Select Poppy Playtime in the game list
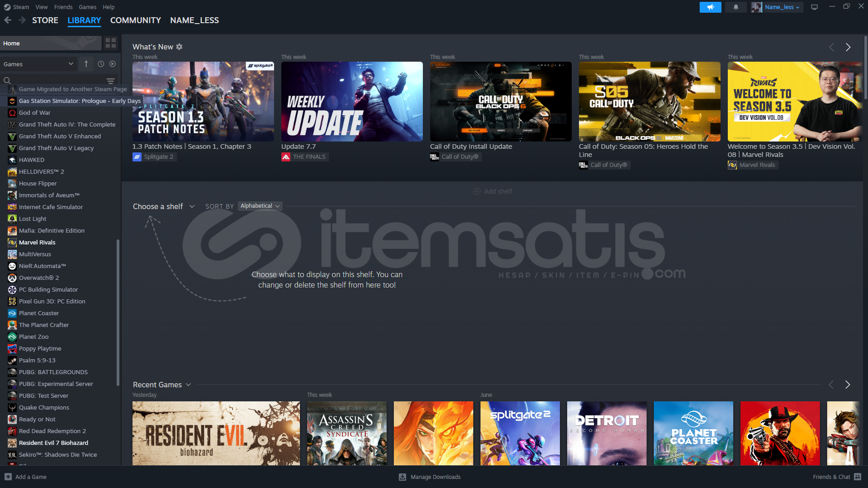The height and width of the screenshot is (488, 868). (40, 348)
